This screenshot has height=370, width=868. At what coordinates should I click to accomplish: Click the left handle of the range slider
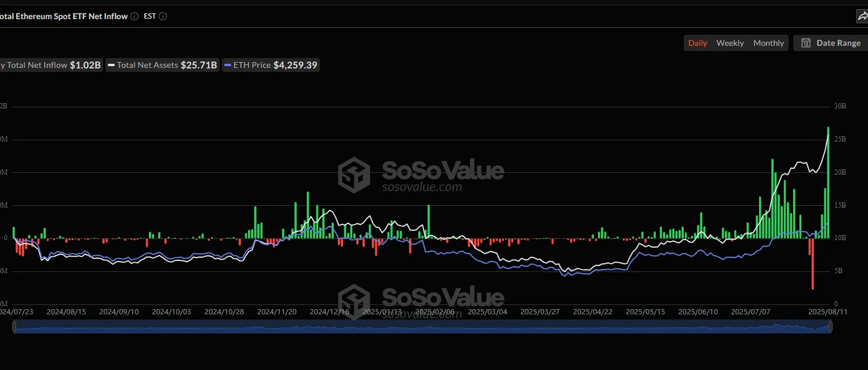(x=14, y=327)
